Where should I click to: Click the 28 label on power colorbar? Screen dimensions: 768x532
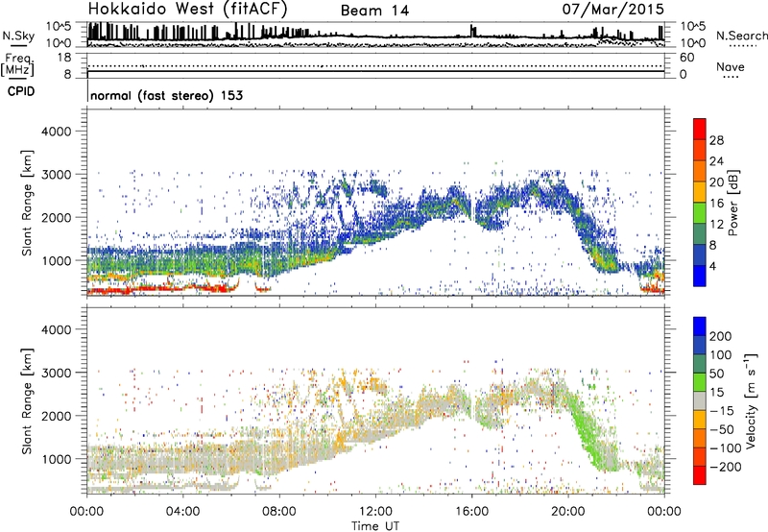click(716, 140)
